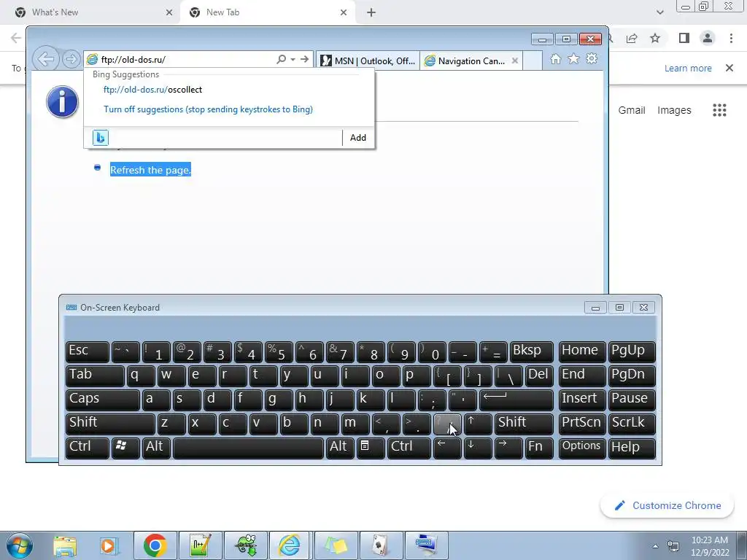
Task: Open the IE Home icon
Action: click(x=555, y=59)
